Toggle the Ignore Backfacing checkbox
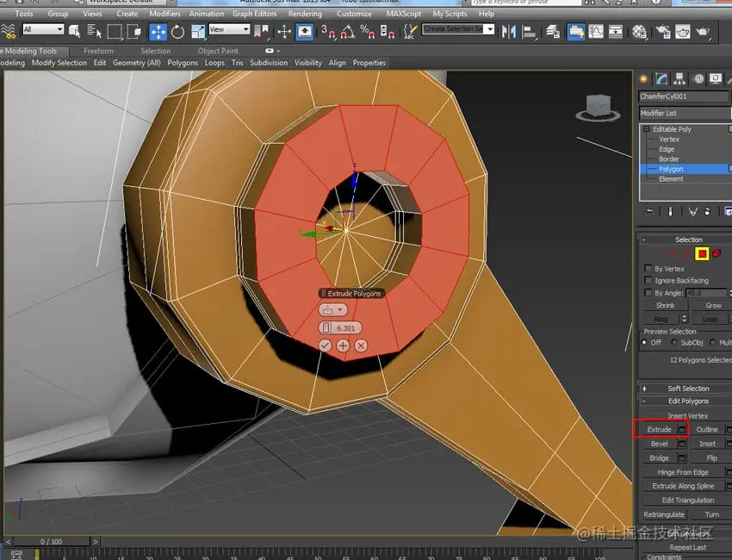 coord(648,281)
